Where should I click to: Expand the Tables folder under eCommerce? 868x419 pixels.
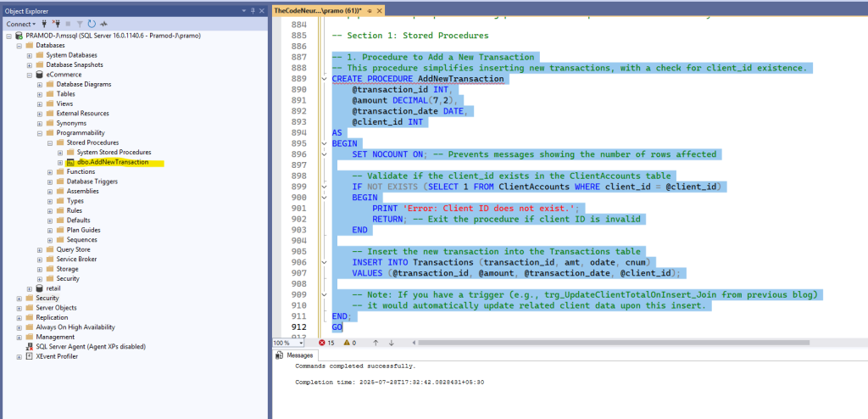pos(40,94)
